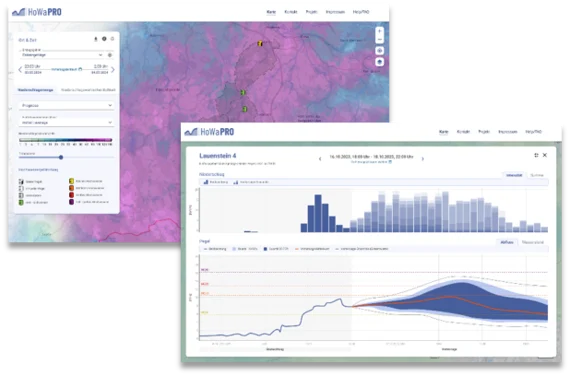Click the download icon in Ort & Zeit panel
Image resolution: width=570 pixels, height=376 pixels.
96,39
